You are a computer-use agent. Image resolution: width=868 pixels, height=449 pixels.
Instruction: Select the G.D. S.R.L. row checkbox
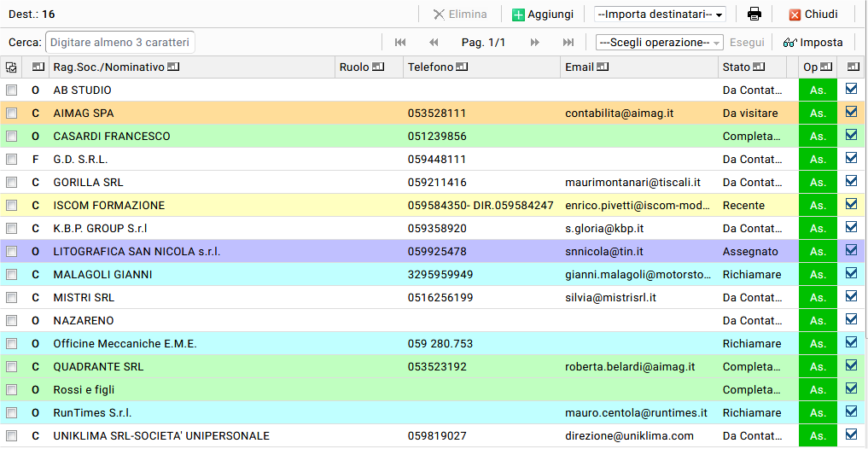pyautogui.click(x=11, y=160)
